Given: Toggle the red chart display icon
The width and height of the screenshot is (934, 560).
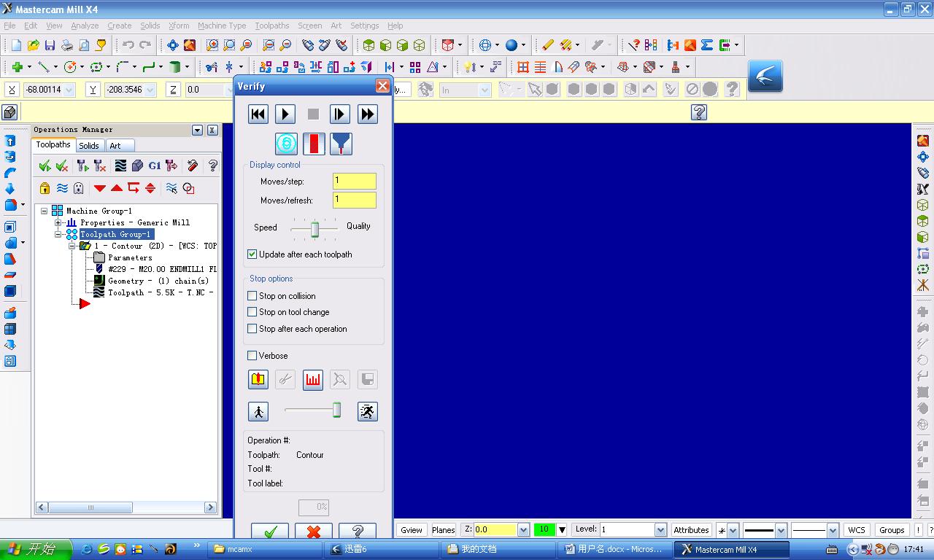Looking at the screenshot, I should pos(313,379).
